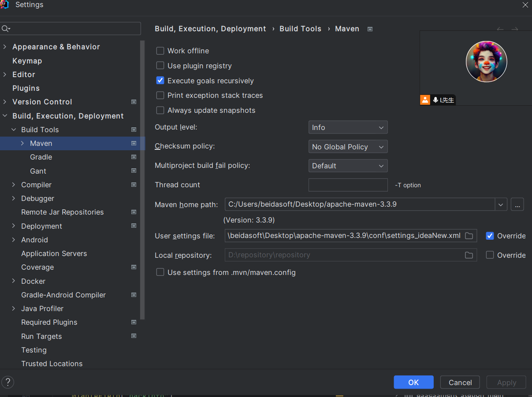532x397 pixels.
Task: Open the Maven home path dropdown arrow
Action: tap(501, 204)
